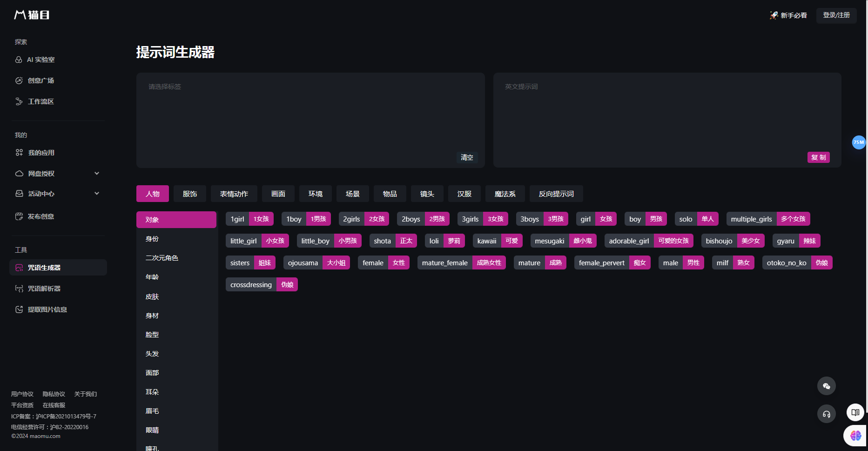This screenshot has height=451, width=868.
Task: Add the bishoujo 美少女 tag
Action: tap(733, 241)
